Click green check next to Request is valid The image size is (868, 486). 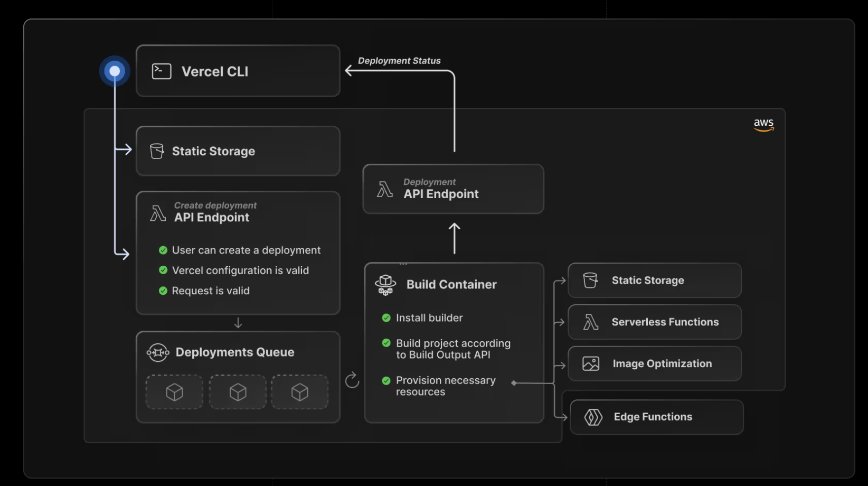pyautogui.click(x=163, y=291)
